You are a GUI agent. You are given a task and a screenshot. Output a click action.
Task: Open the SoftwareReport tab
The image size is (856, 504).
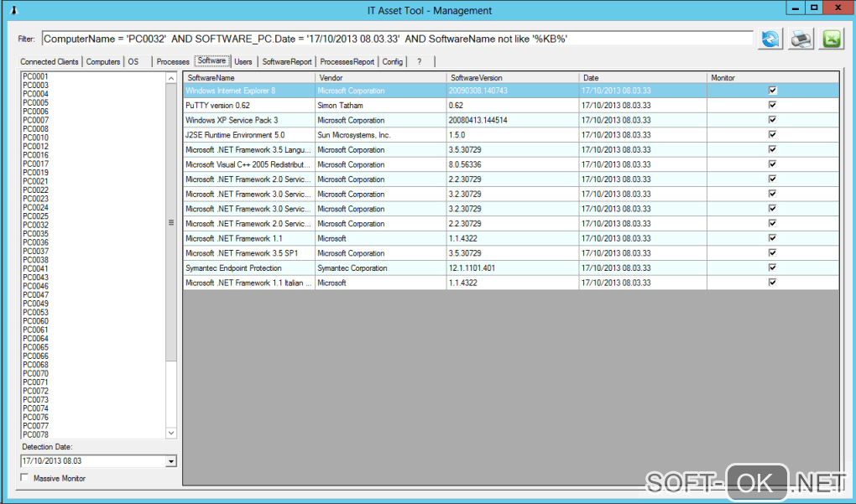pyautogui.click(x=287, y=61)
